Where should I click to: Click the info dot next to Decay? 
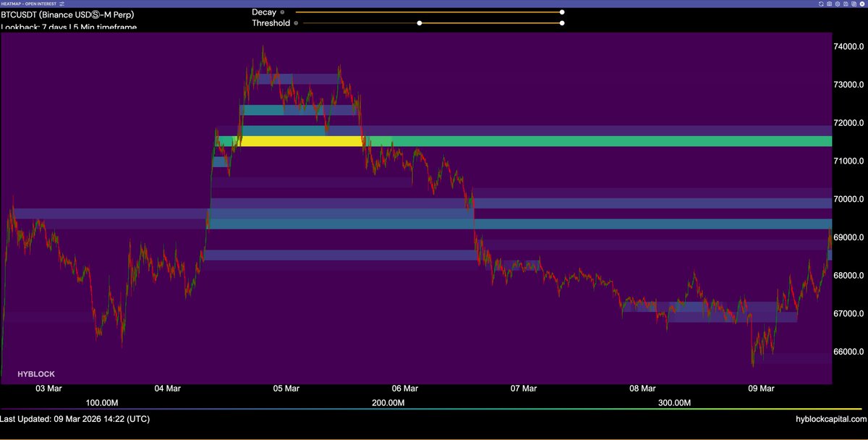[x=282, y=12]
